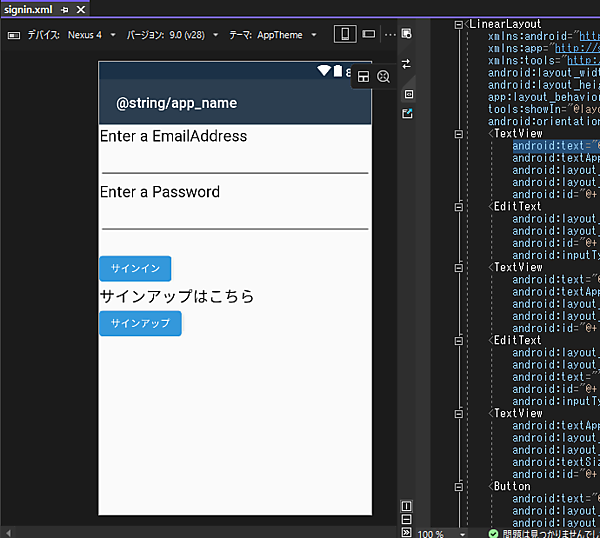Collapse the LinearLayout XML node

[459, 24]
